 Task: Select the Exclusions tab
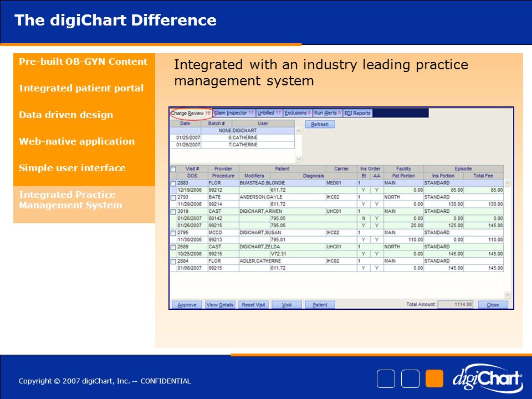(x=297, y=113)
